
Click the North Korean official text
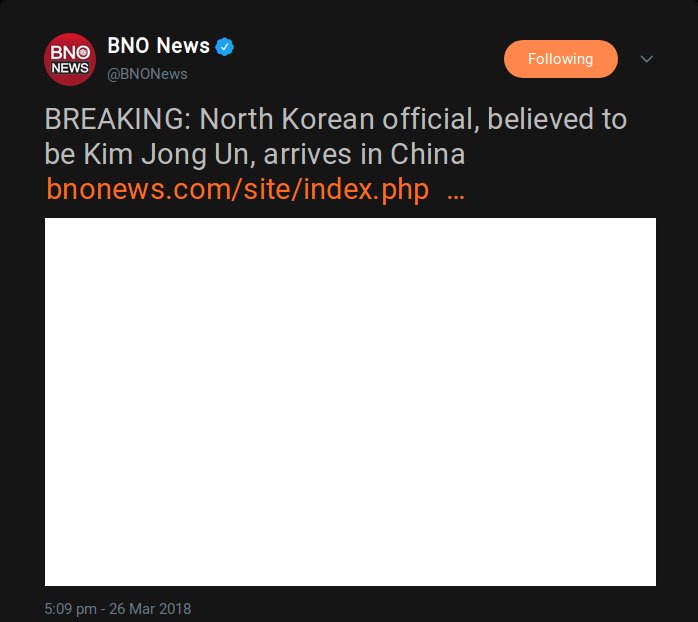coord(336,120)
